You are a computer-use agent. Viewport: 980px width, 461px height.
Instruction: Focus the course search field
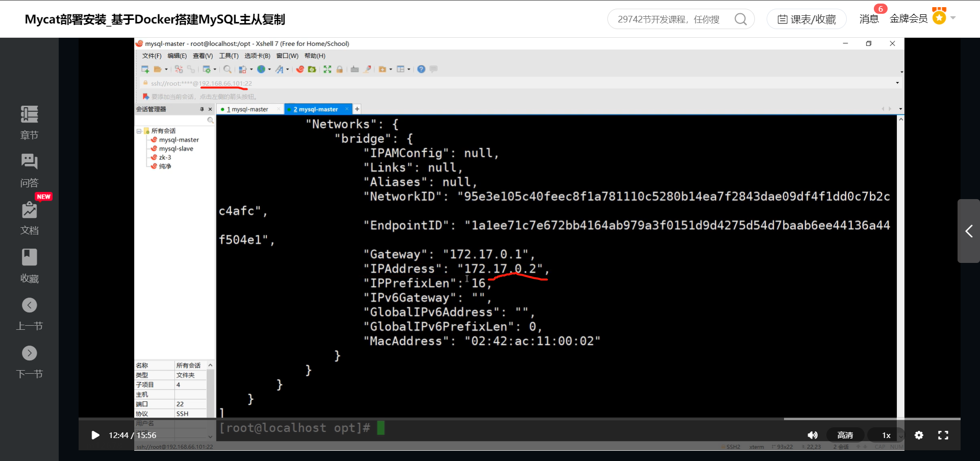pyautogui.click(x=669, y=19)
